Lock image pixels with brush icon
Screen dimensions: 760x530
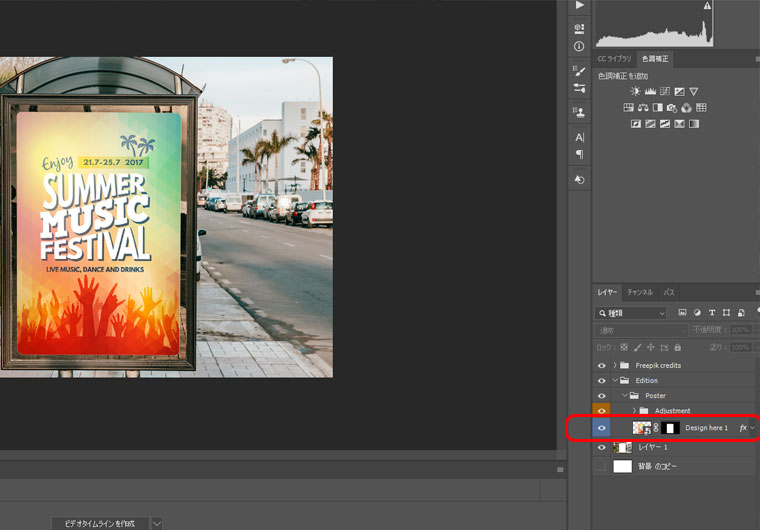coord(637,347)
